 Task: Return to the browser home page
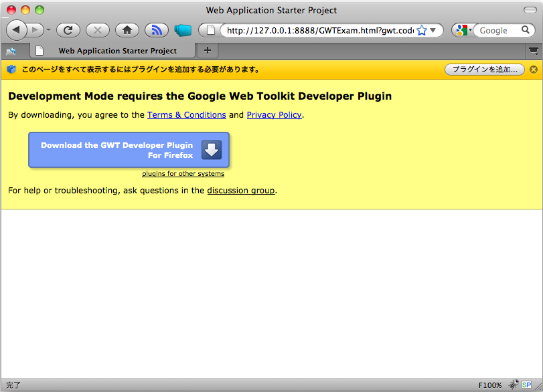127,30
